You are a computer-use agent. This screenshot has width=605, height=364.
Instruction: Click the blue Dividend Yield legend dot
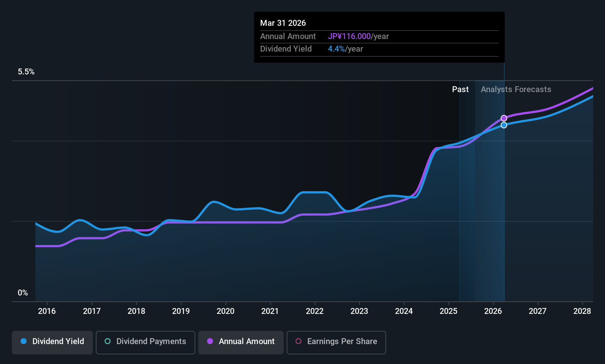pos(24,342)
